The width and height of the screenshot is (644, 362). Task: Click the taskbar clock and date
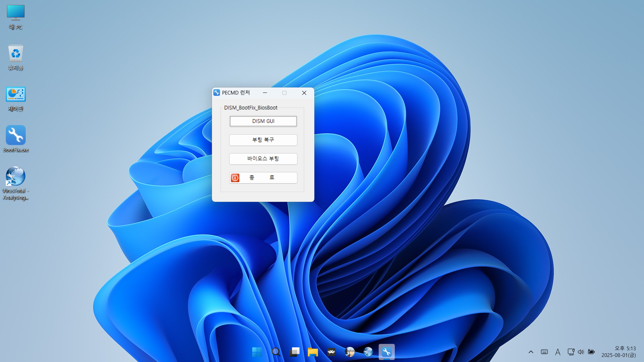coord(619,352)
